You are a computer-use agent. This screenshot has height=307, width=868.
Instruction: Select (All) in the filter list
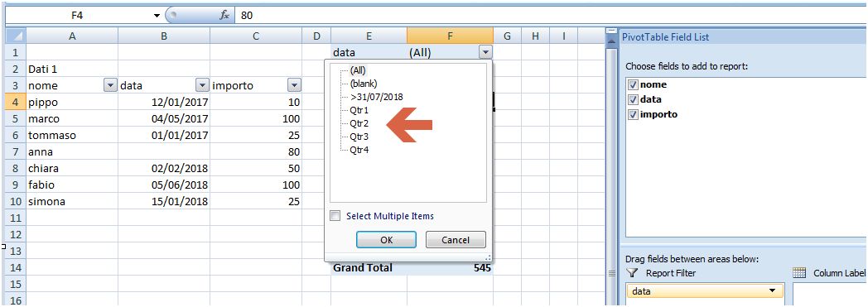tap(358, 71)
